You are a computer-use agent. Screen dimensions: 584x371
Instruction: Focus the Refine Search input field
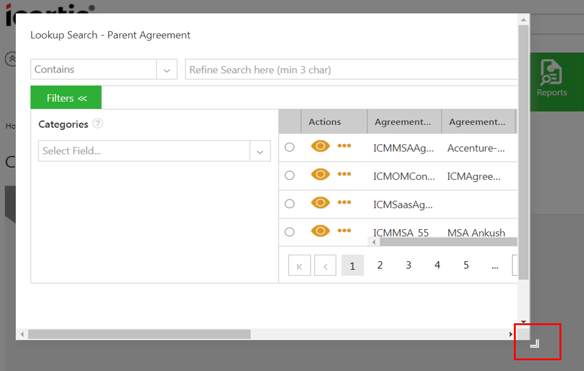(x=351, y=70)
